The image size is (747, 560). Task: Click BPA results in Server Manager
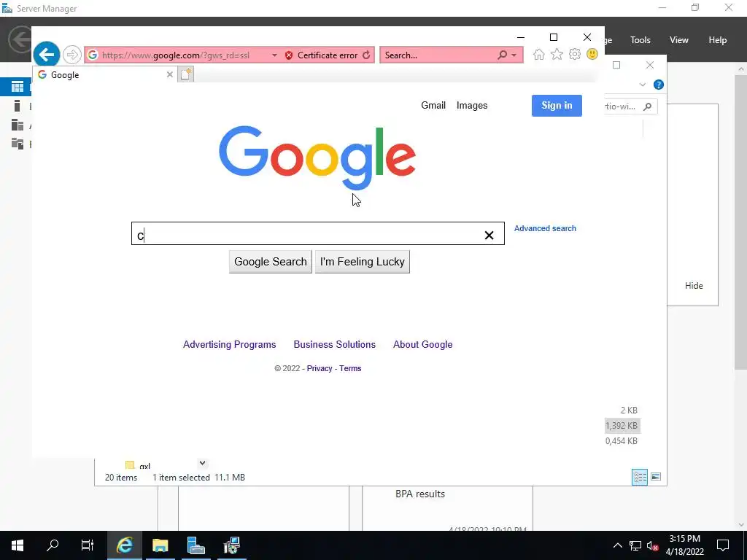[419, 494]
